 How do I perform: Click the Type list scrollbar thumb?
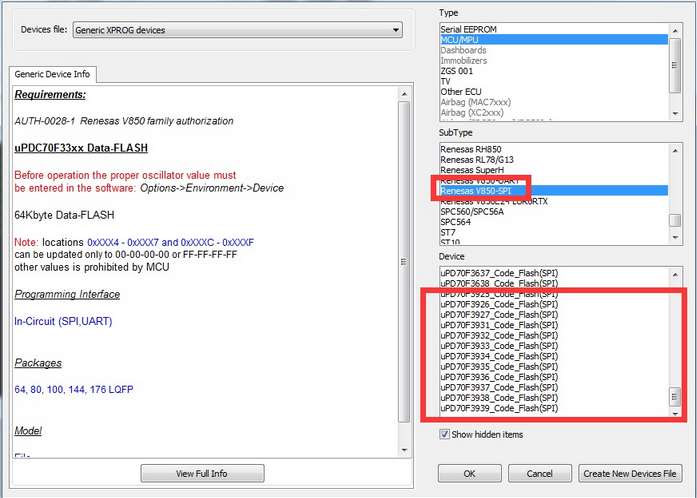675,65
